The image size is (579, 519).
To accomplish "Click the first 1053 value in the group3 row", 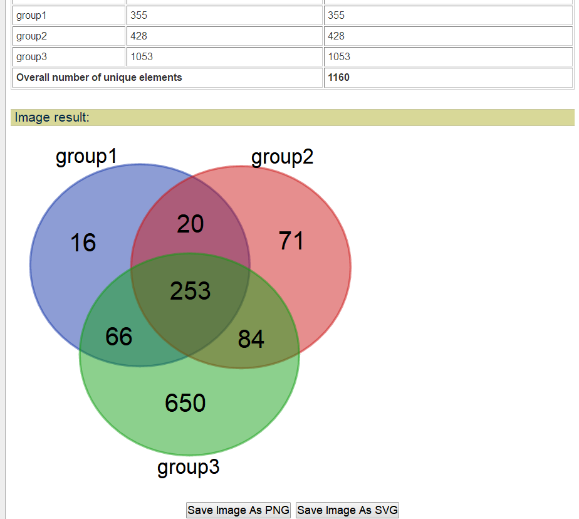I will [x=141, y=56].
